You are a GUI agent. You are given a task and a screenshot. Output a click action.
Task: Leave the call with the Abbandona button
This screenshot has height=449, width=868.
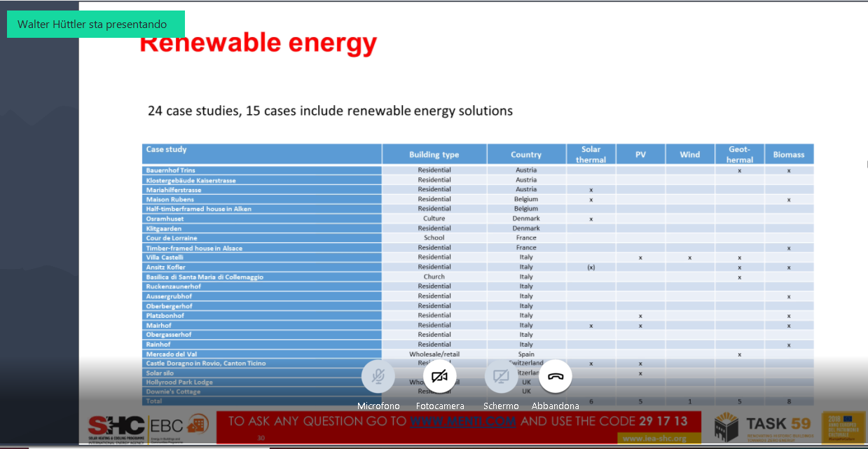tap(556, 376)
